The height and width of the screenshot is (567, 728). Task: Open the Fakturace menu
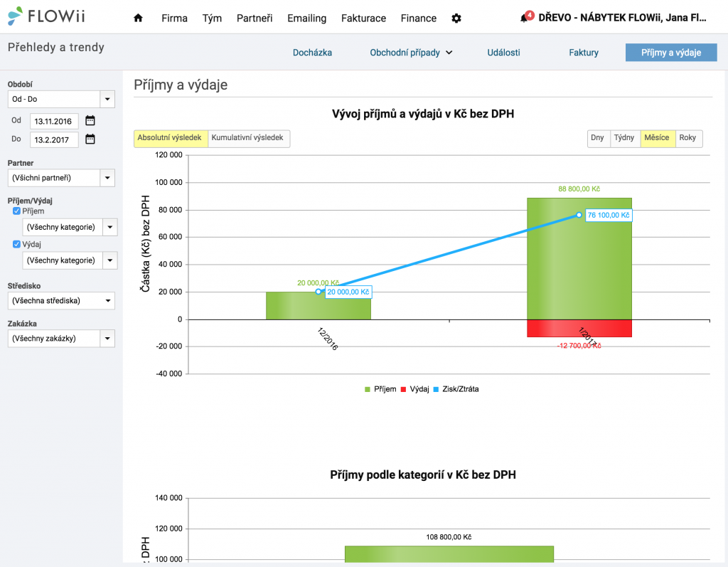[x=363, y=18]
